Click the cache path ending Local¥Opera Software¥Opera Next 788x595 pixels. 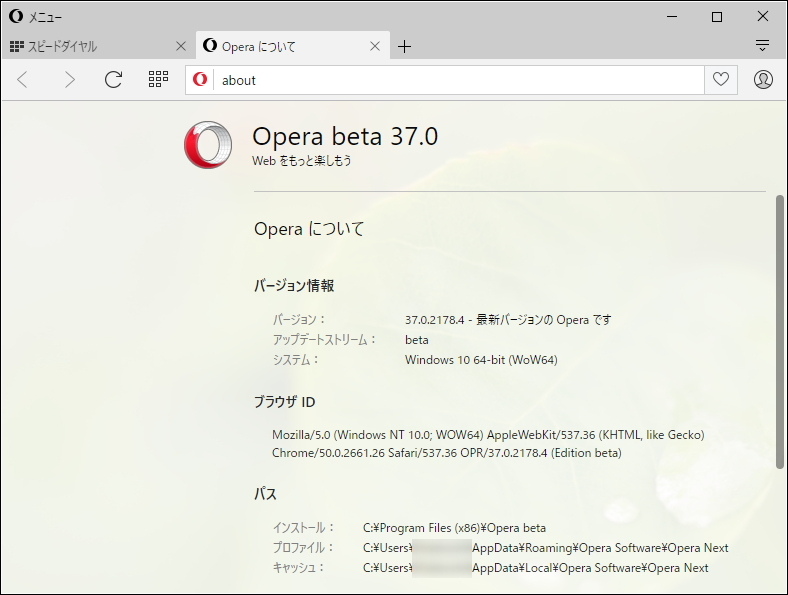pos(535,568)
